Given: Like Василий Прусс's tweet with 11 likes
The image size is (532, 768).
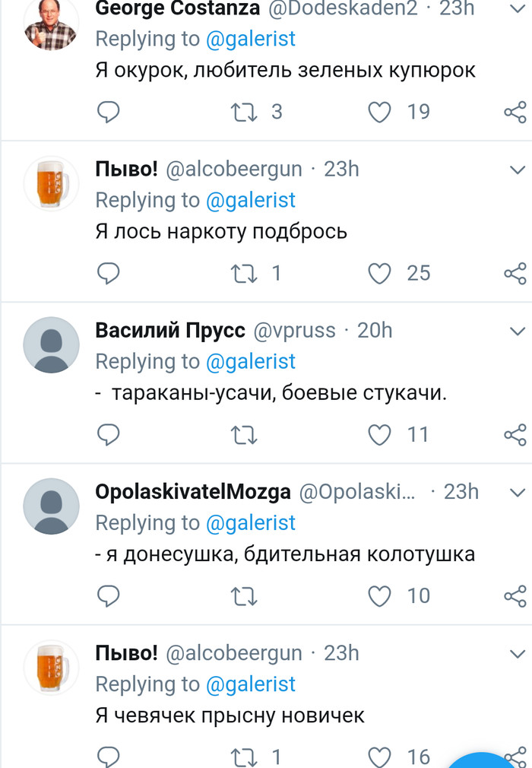Looking at the screenshot, I should click(x=379, y=435).
